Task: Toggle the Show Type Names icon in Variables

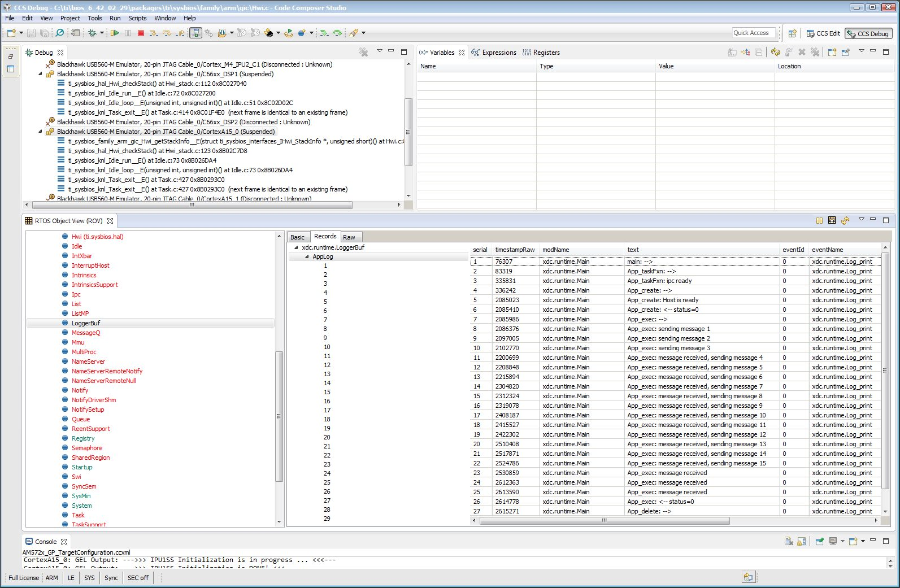Action: (732, 53)
